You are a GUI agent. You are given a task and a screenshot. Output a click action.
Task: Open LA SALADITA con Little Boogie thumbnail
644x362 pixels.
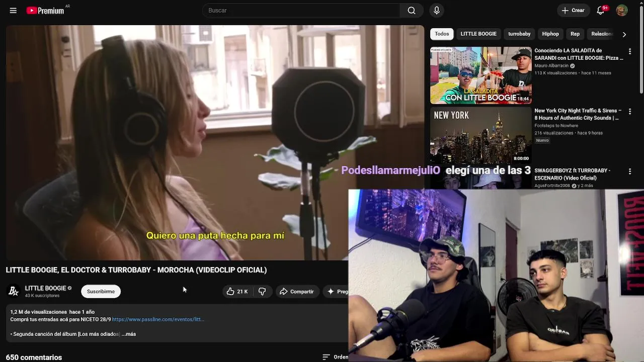pyautogui.click(x=480, y=75)
